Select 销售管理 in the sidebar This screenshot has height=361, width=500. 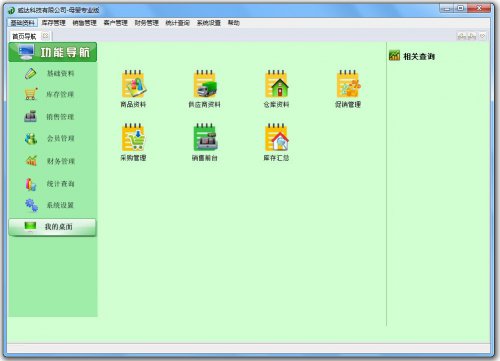(50, 117)
